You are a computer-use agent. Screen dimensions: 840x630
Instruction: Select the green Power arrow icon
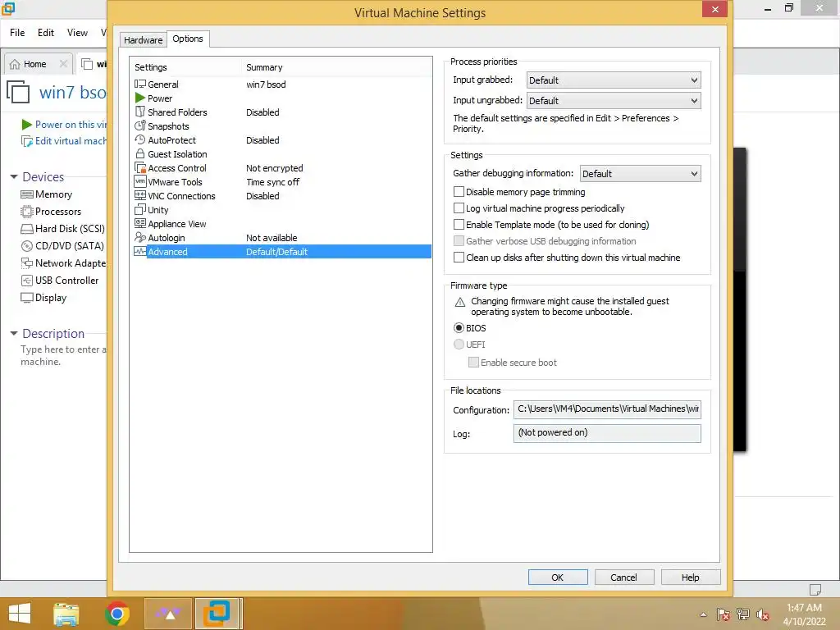click(x=139, y=98)
